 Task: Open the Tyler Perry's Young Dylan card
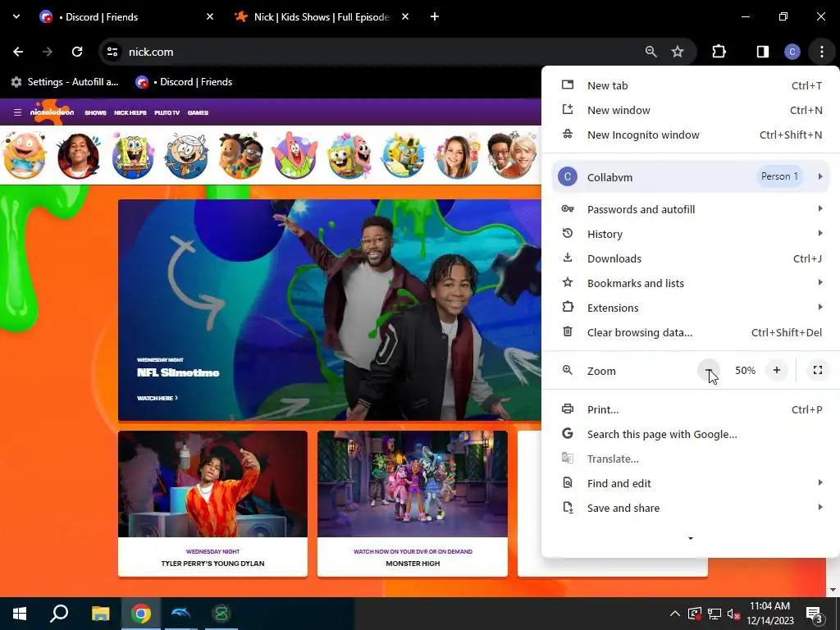(x=212, y=504)
